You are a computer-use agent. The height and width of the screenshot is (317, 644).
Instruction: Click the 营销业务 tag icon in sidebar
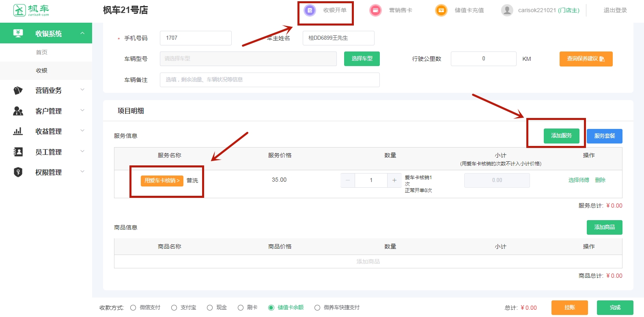18,90
